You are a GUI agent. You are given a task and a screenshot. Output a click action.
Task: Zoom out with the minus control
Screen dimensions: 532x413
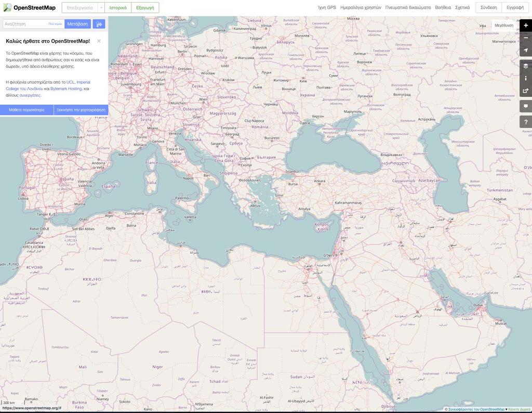coord(526,37)
